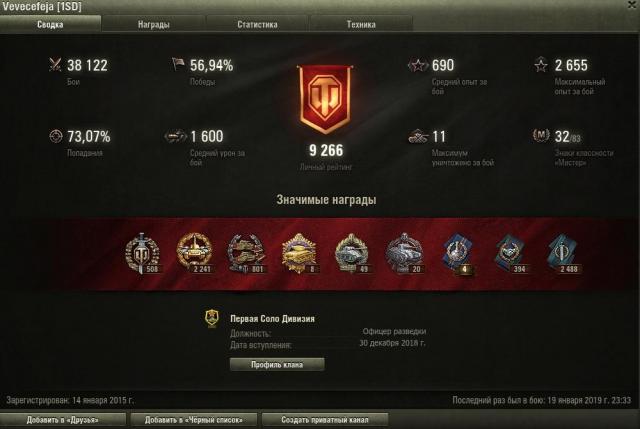
Task: Click the red personal rating banner emblem
Action: point(325,100)
